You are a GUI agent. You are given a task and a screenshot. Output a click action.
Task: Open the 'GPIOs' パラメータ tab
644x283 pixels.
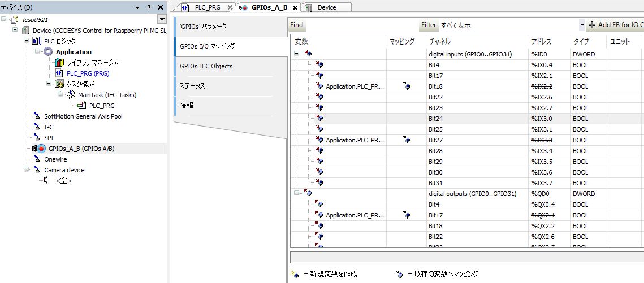point(230,27)
